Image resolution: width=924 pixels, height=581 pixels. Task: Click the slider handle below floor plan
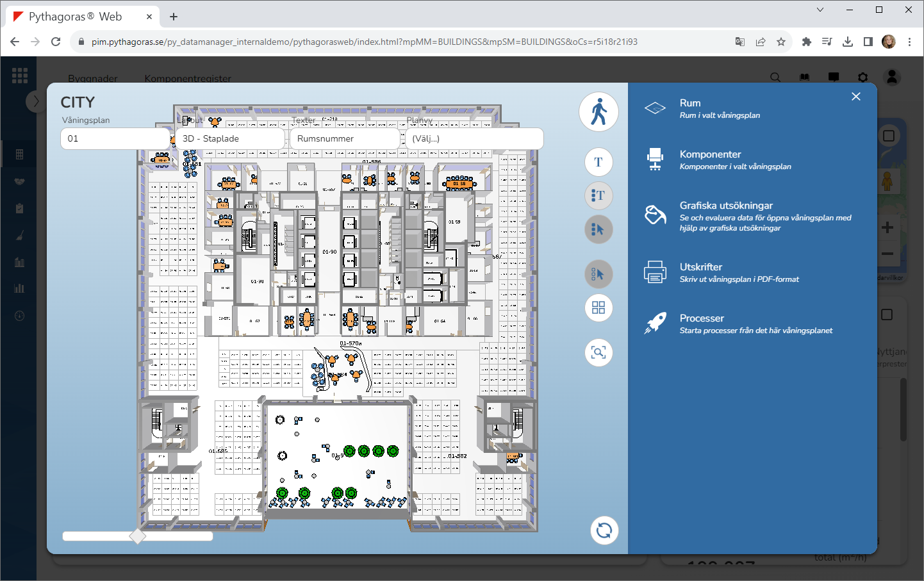(x=137, y=536)
